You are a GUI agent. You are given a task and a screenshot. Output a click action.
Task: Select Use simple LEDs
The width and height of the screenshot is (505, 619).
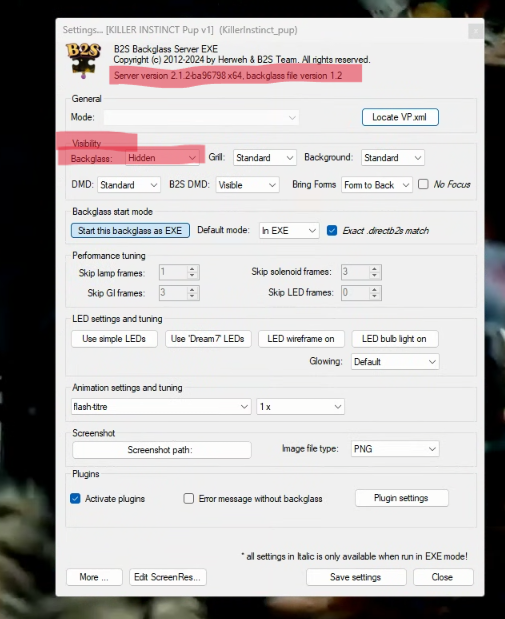114,339
